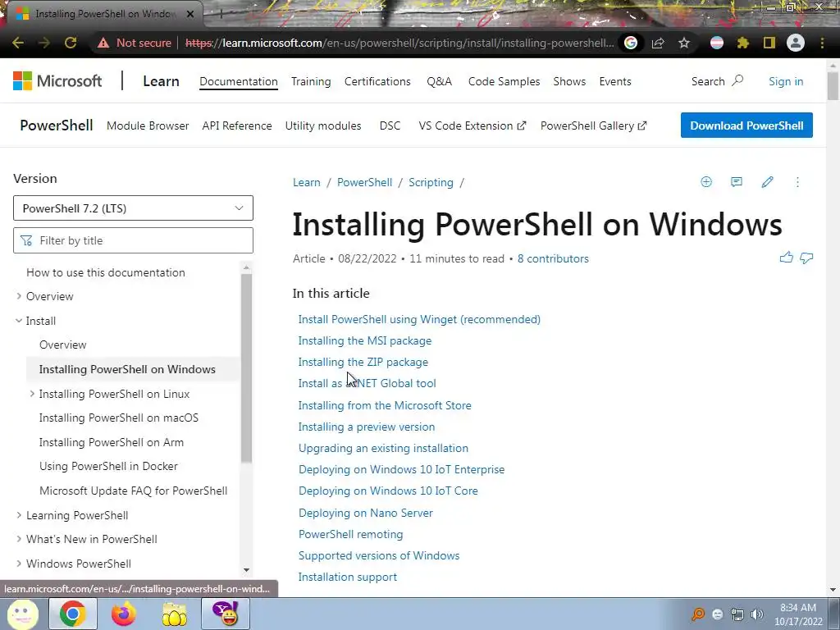Screen dimensions: 840x630
Task: Click the volume speaker tray icon
Action: tap(757, 614)
